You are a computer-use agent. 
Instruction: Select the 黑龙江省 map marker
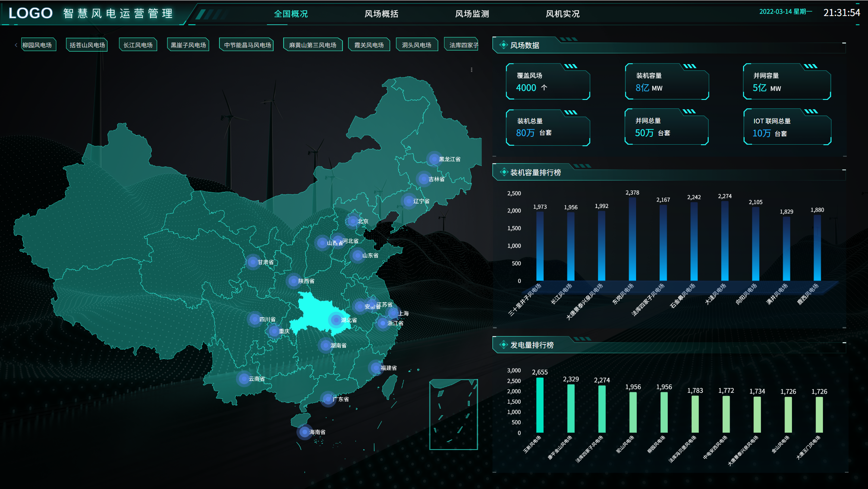click(x=434, y=159)
